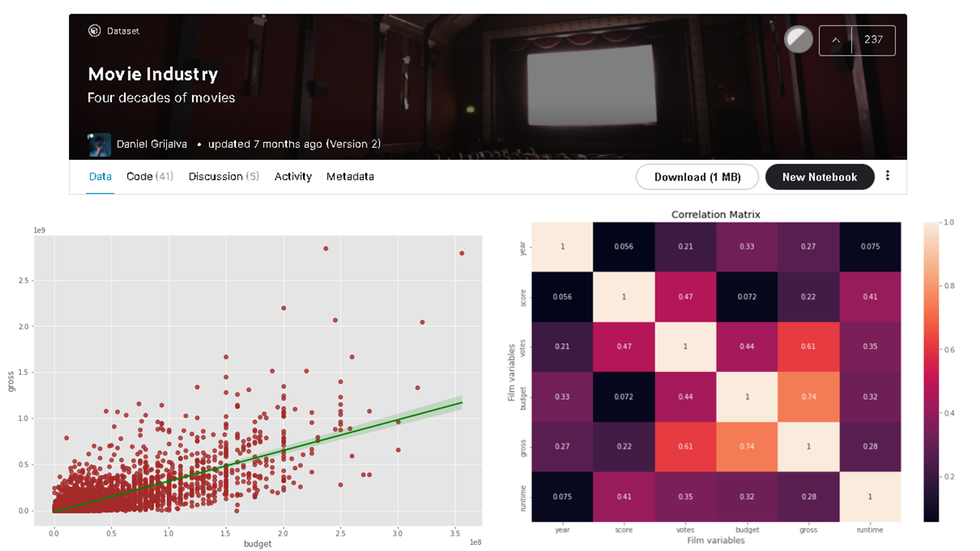980x551 pixels.
Task: Click the Download (1 MB) button
Action: 697,177
